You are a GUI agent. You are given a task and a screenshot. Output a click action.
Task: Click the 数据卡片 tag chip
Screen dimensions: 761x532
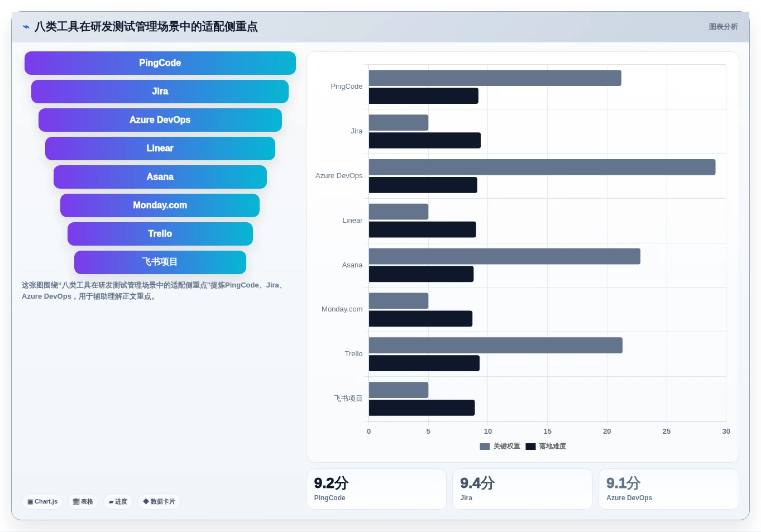pos(159,501)
